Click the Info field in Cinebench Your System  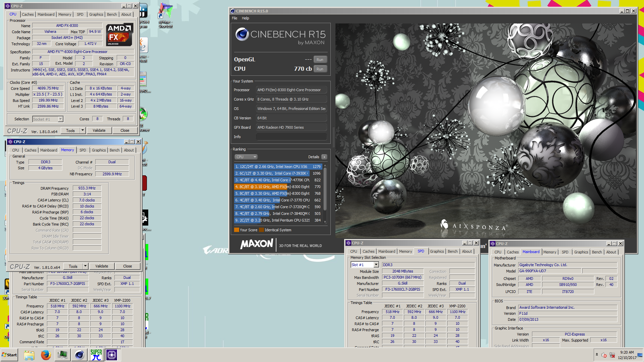pyautogui.click(x=291, y=137)
